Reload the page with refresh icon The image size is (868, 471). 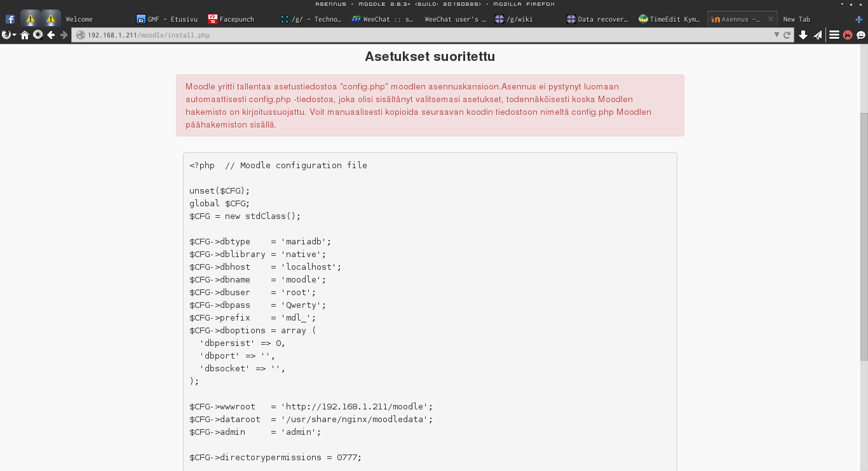click(x=787, y=35)
